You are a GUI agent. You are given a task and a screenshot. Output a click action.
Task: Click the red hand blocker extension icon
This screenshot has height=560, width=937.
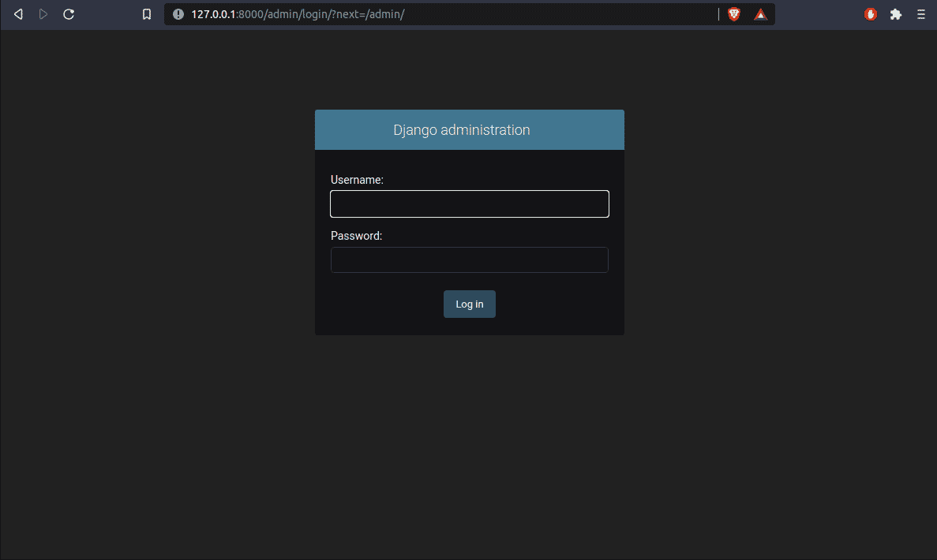(x=871, y=14)
